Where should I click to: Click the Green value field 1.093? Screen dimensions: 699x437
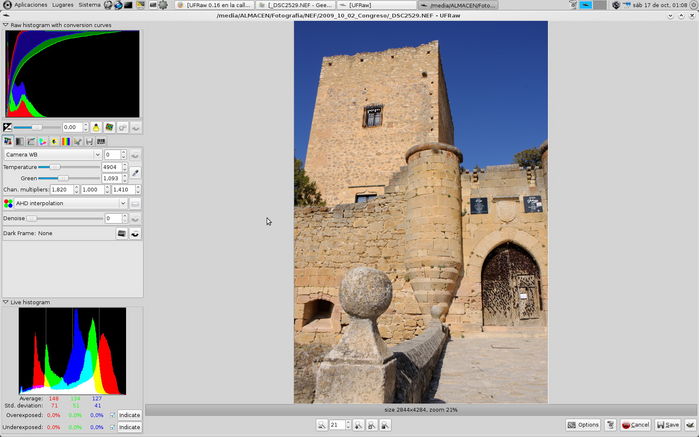pyautogui.click(x=111, y=178)
